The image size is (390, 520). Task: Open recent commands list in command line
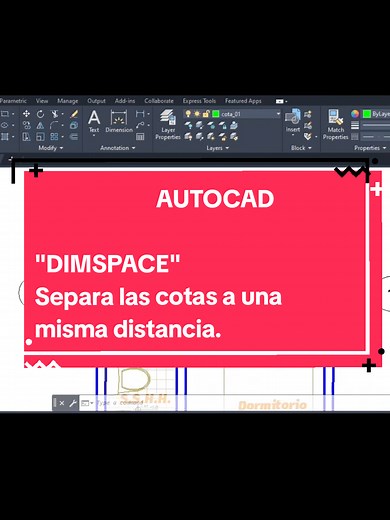click(87, 403)
